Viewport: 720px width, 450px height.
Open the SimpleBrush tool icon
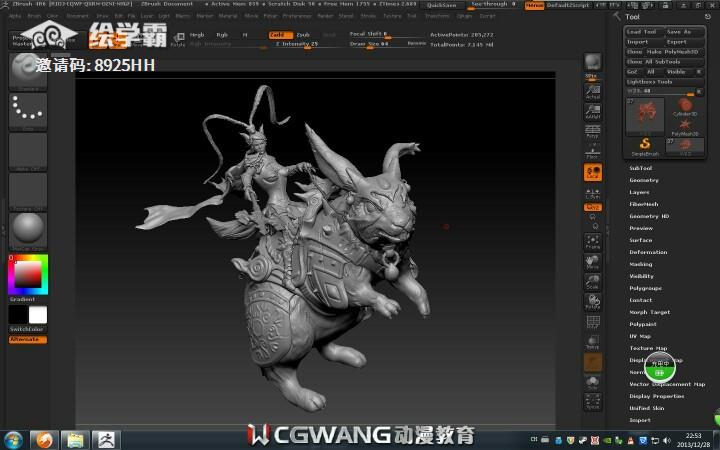tap(645, 147)
